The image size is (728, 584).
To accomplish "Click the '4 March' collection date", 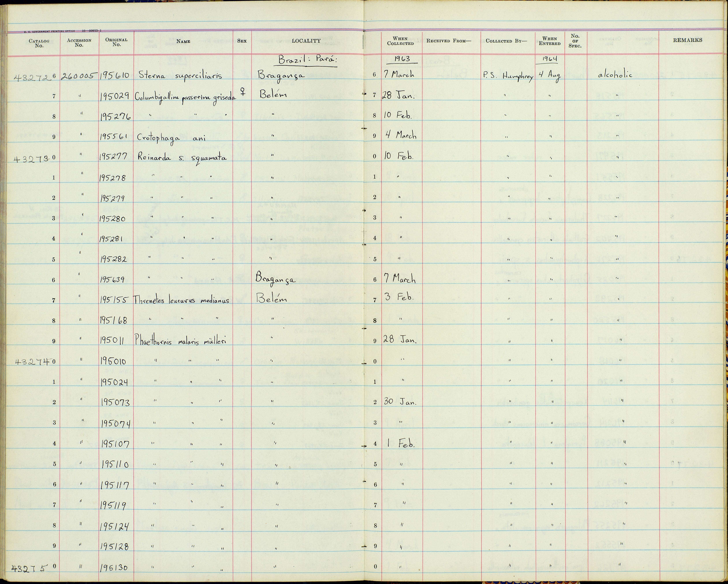I will 401,135.
